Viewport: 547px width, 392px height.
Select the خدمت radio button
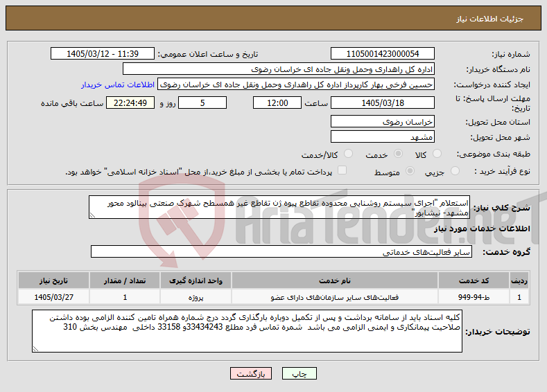coord(398,154)
